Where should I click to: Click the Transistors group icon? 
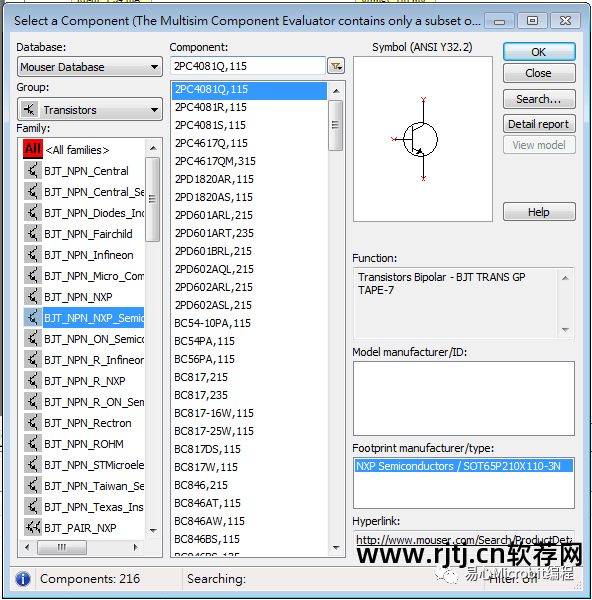[x=29, y=109]
